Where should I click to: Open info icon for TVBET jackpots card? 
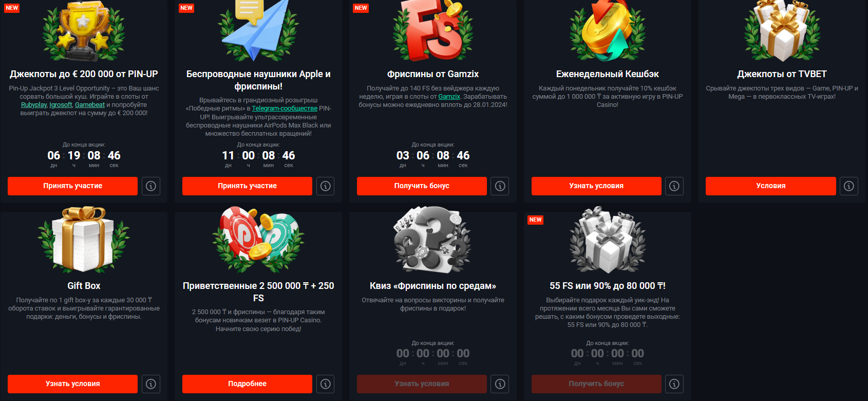[849, 186]
